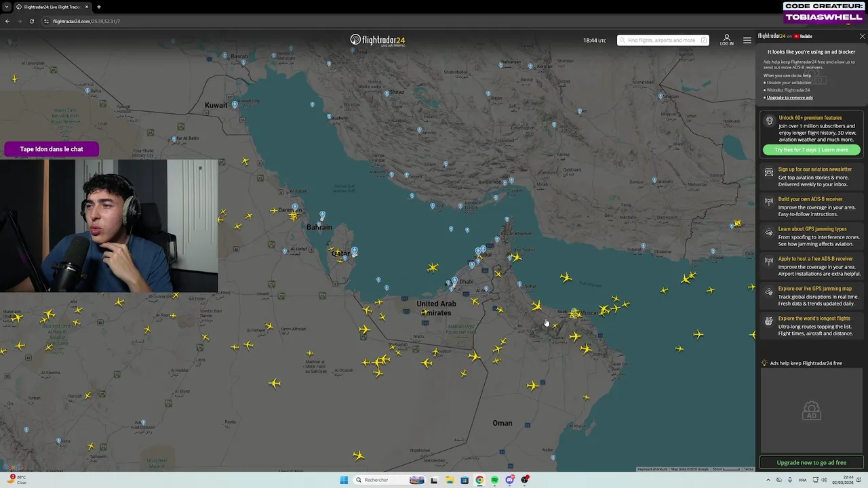Go back in the browser
This screenshot has width=868, height=488.
[7, 21]
